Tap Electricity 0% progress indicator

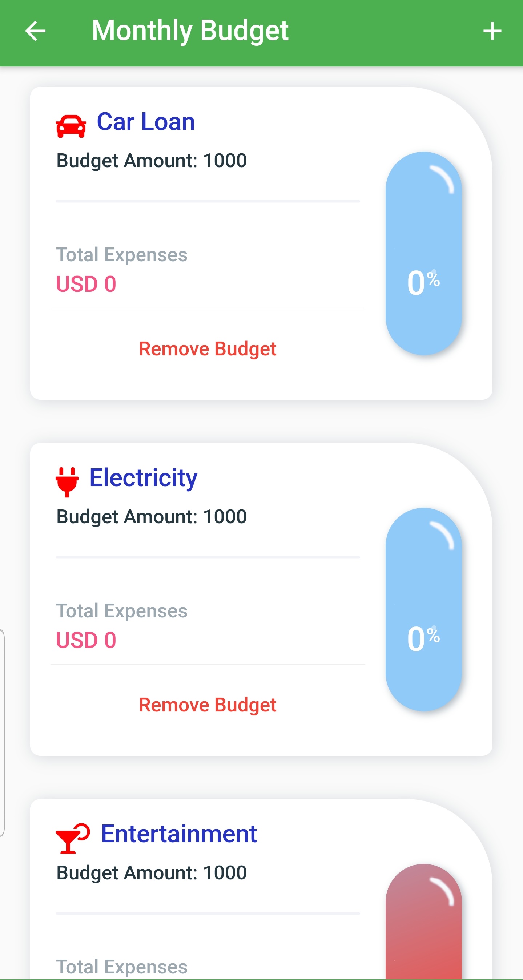point(424,609)
